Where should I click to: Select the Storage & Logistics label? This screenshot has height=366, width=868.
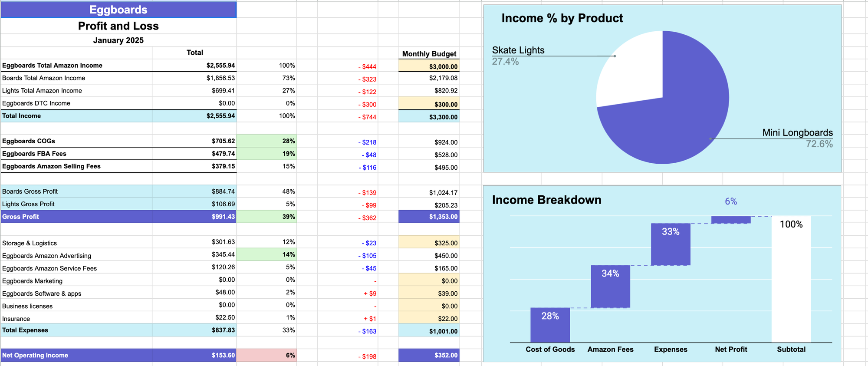[30, 243]
